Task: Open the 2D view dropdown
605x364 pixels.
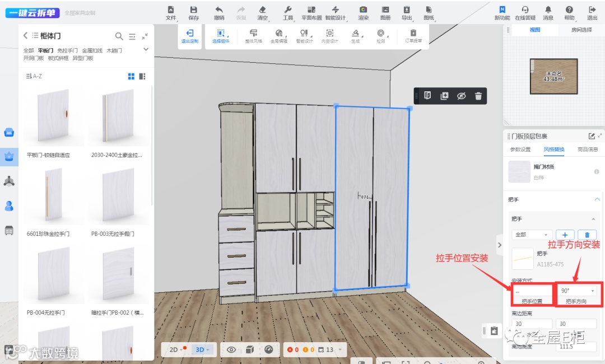Action: (176, 350)
